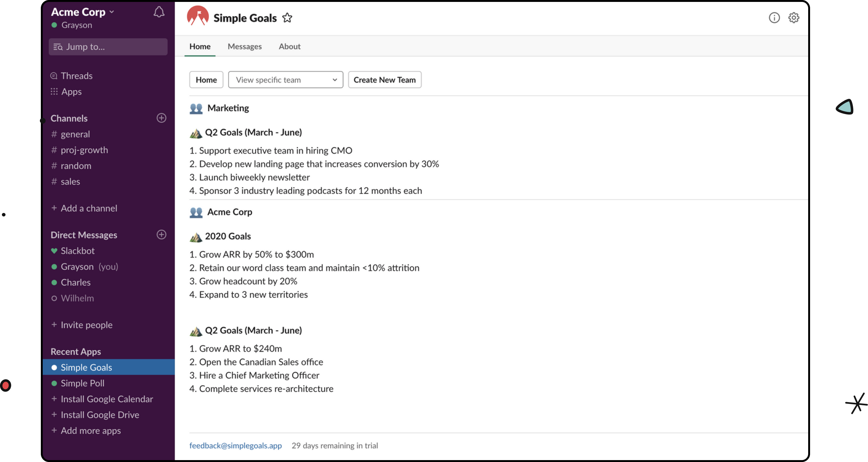The height and width of the screenshot is (462, 868).
Task: Click the Channels section header
Action: (x=69, y=119)
